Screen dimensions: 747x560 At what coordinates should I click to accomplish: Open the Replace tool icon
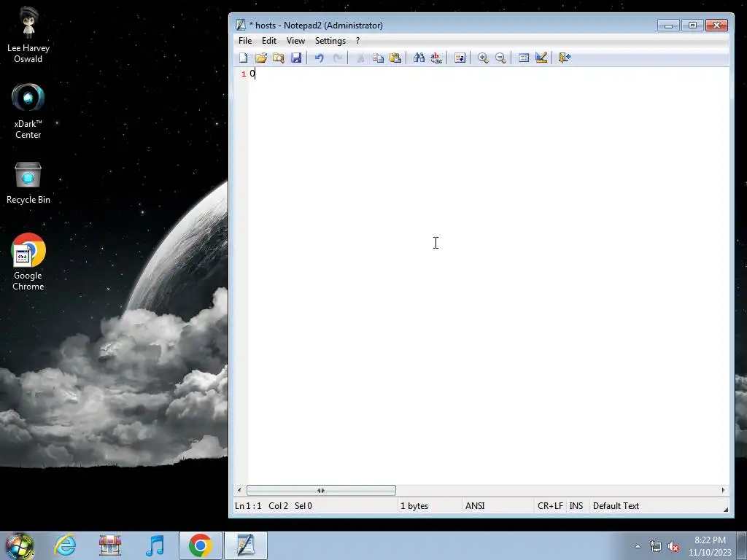click(436, 58)
